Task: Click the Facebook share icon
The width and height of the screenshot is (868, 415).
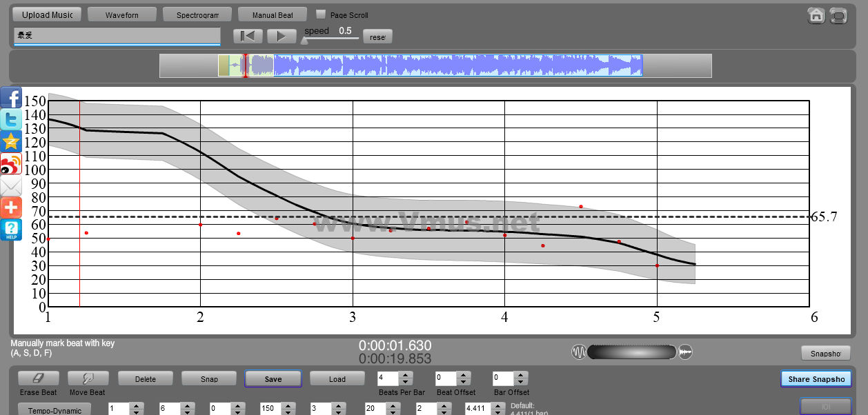Action: pos(11,98)
